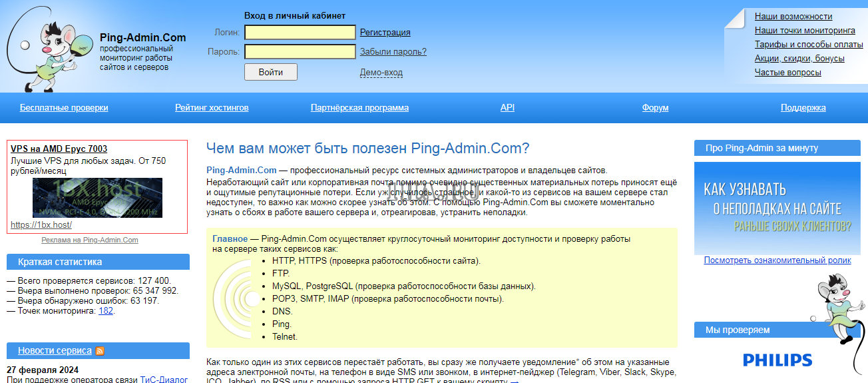Open the Регистрация link
The width and height of the screenshot is (868, 383).
click(385, 32)
